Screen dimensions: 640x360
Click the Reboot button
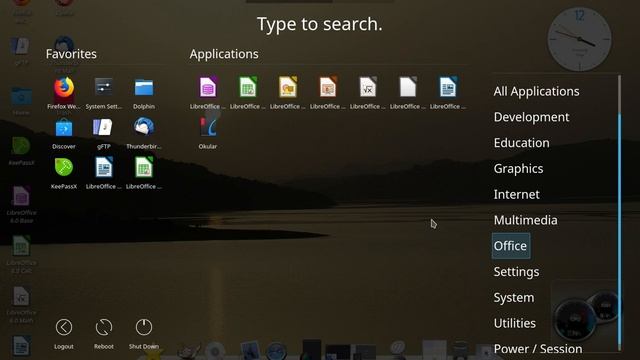tap(104, 333)
